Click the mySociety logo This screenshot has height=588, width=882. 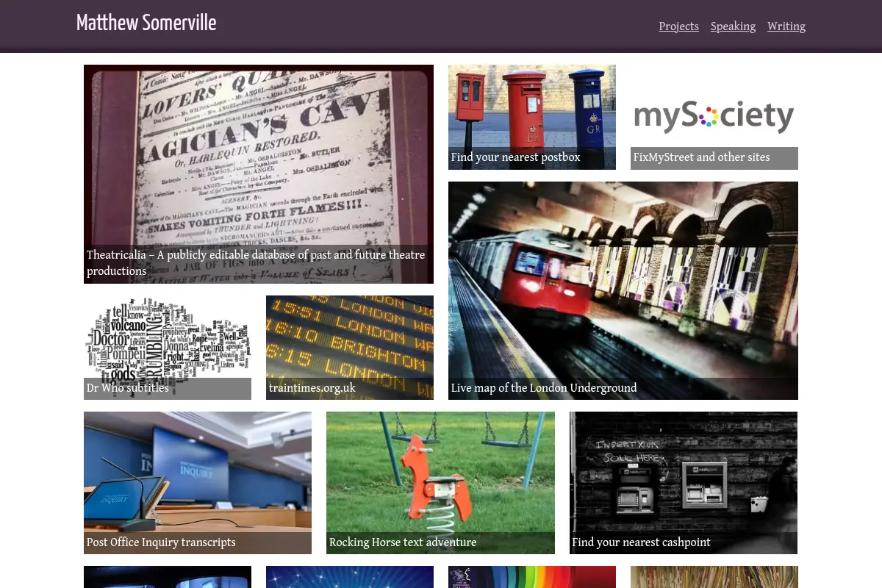(x=714, y=118)
